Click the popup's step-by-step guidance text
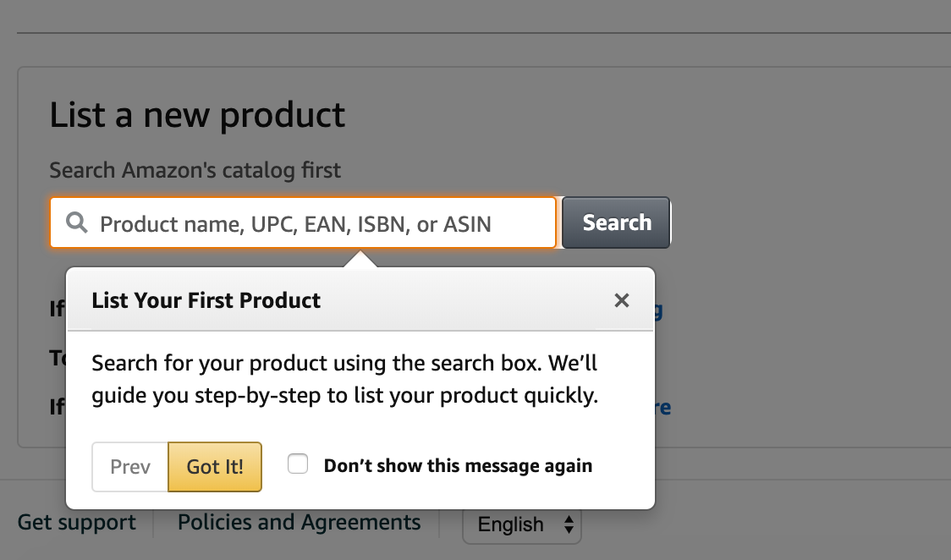 [344, 379]
